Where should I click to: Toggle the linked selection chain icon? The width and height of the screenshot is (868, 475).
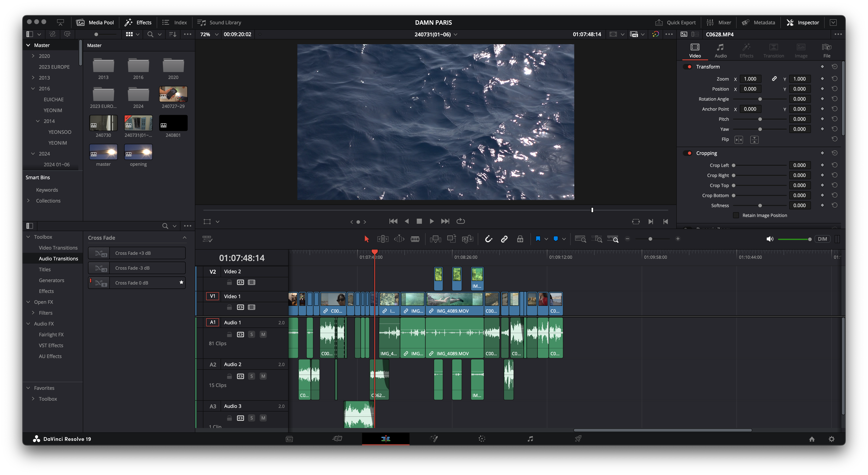[x=504, y=239]
